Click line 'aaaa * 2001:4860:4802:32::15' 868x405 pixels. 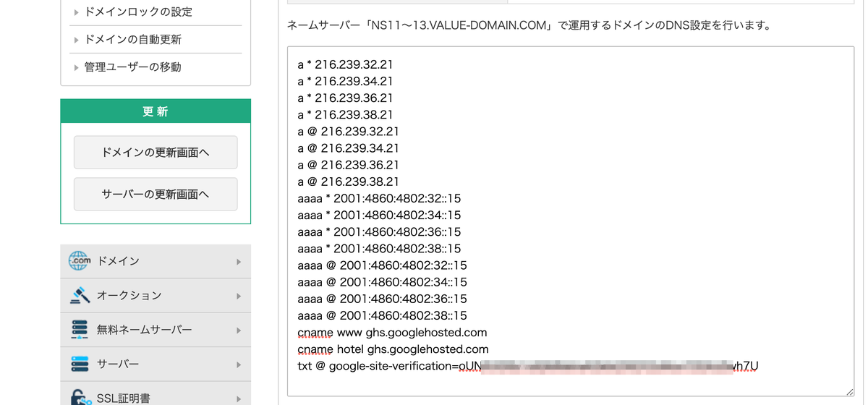tap(379, 198)
